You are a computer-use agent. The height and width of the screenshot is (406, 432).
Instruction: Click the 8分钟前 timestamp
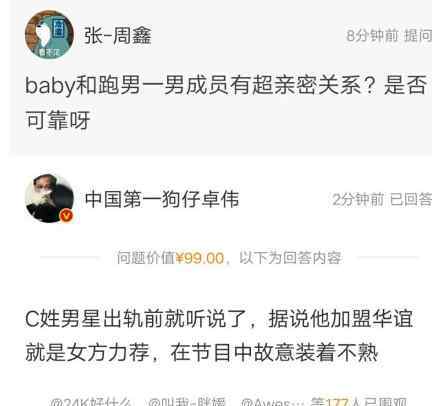tap(372, 36)
